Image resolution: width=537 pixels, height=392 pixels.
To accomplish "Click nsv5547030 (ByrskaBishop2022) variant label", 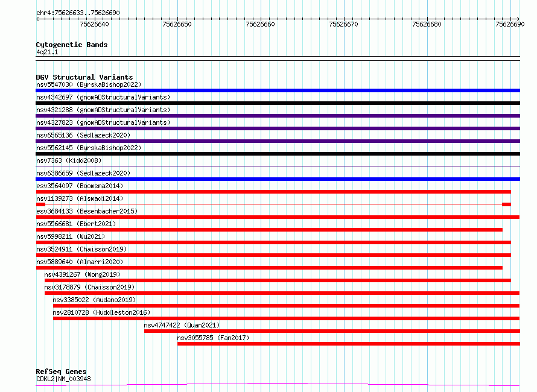I will point(89,84).
